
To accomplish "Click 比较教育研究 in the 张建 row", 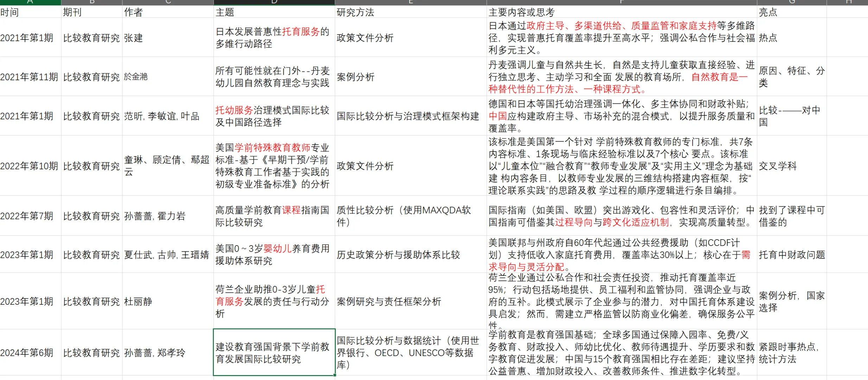I will coord(91,37).
